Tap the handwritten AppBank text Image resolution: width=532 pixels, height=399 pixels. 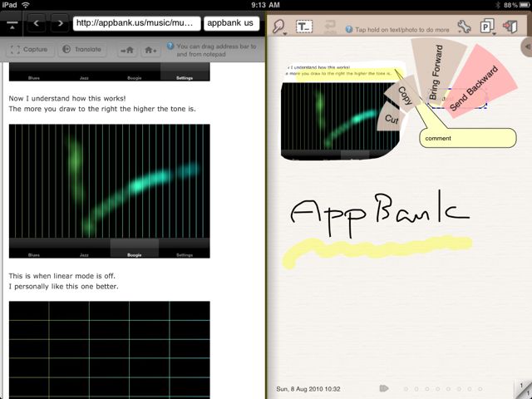point(379,214)
